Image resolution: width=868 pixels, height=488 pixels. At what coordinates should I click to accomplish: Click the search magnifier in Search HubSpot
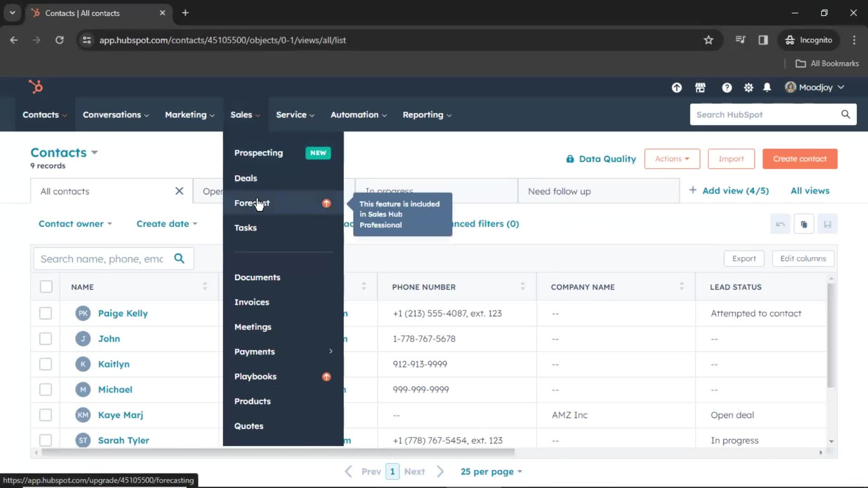(845, 114)
